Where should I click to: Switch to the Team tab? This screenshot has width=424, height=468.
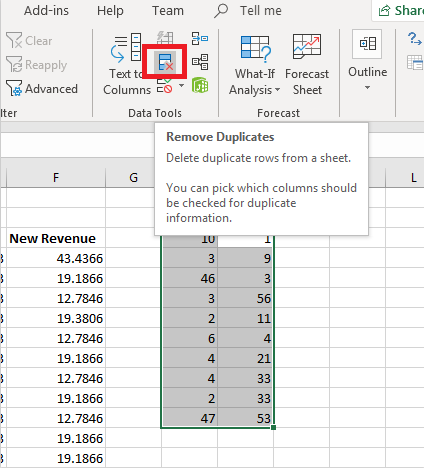click(168, 11)
